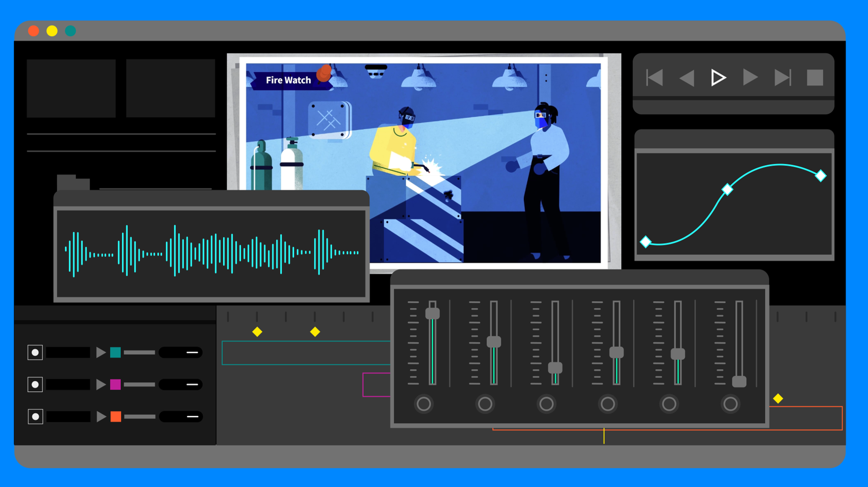This screenshot has width=868, height=487.
Task: Click the step forward transport button
Action: click(x=750, y=78)
